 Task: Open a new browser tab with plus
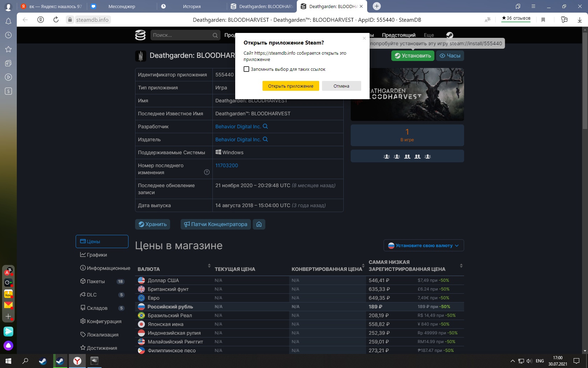pos(377,6)
